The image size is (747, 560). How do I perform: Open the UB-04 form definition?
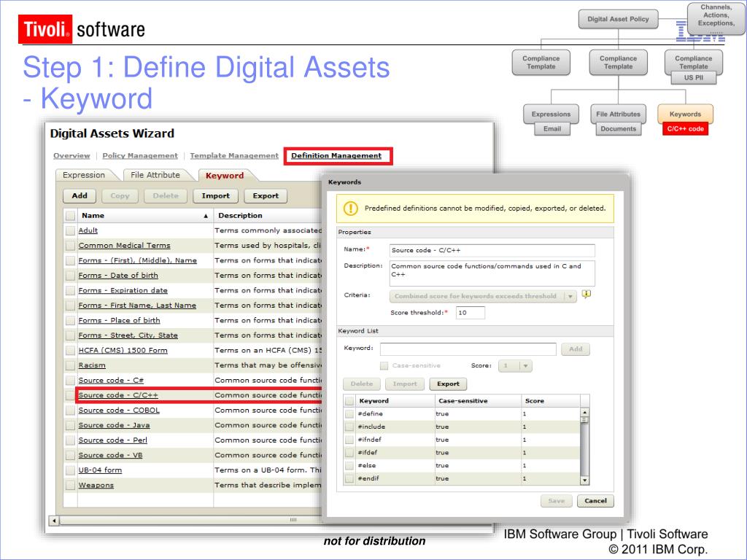100,470
